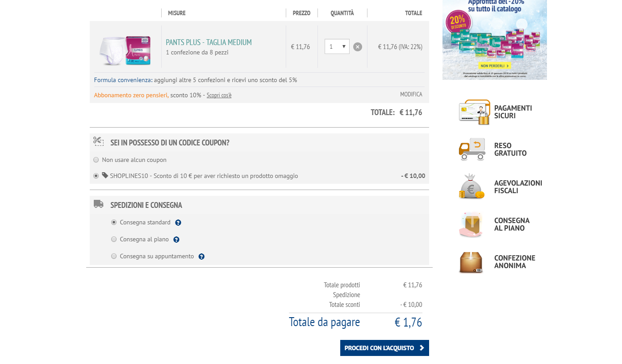Click Procedi con l'acquisto button

click(384, 348)
